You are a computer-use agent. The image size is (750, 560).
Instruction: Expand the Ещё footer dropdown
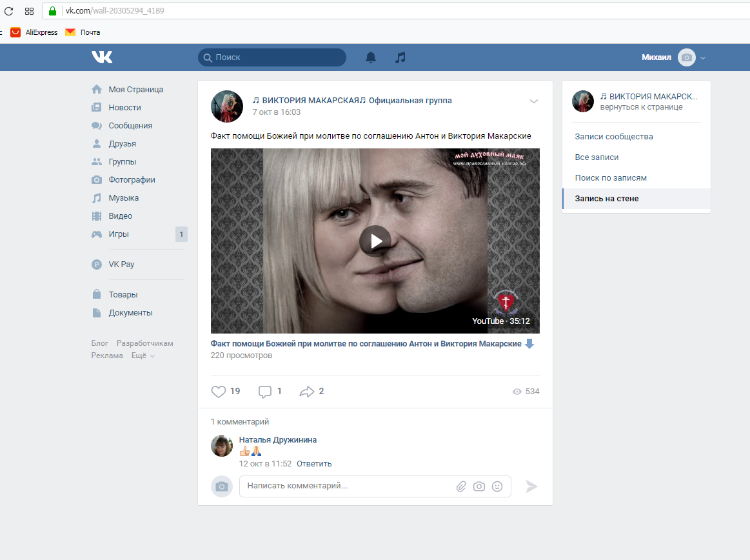[x=143, y=355]
